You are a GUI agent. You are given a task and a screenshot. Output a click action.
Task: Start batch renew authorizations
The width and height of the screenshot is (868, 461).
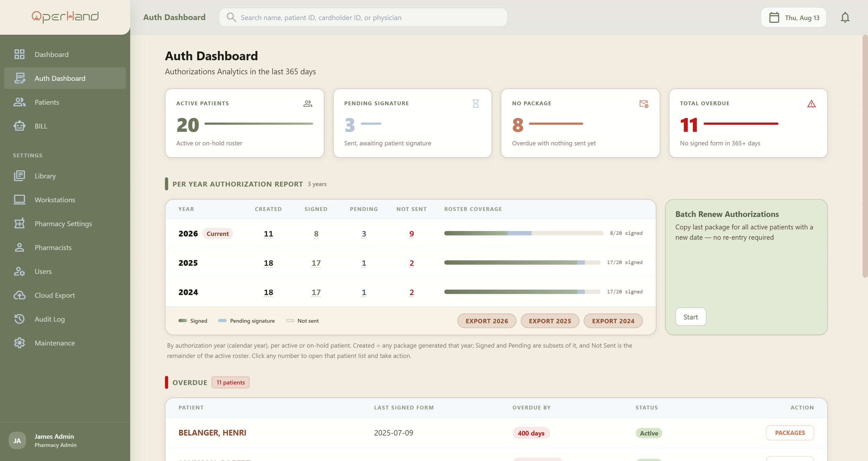click(x=690, y=317)
